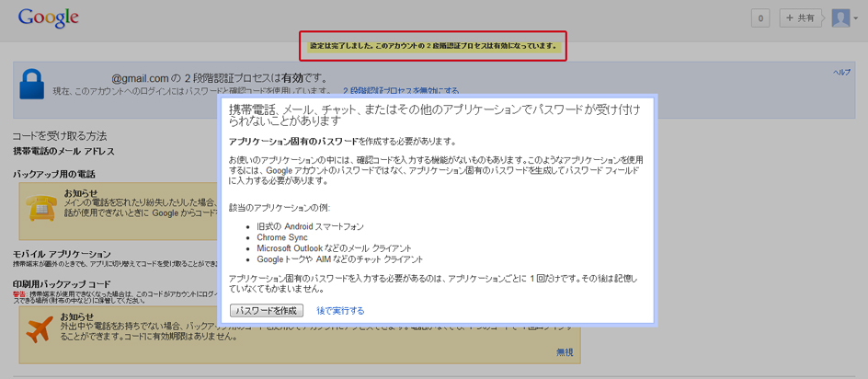This screenshot has width=868, height=379.
Task: Click the yellow setup-complete confirmation message
Action: 433,46
